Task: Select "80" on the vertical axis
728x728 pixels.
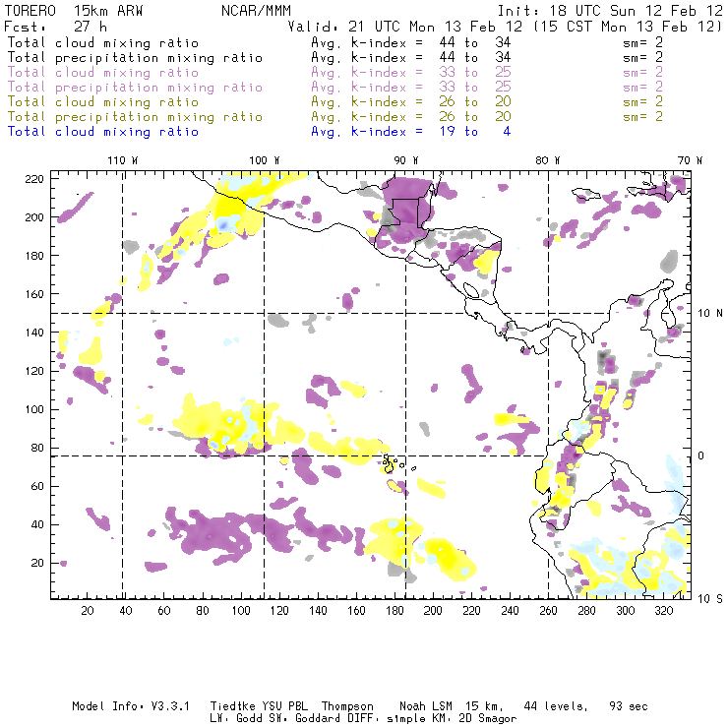Action: coord(37,448)
